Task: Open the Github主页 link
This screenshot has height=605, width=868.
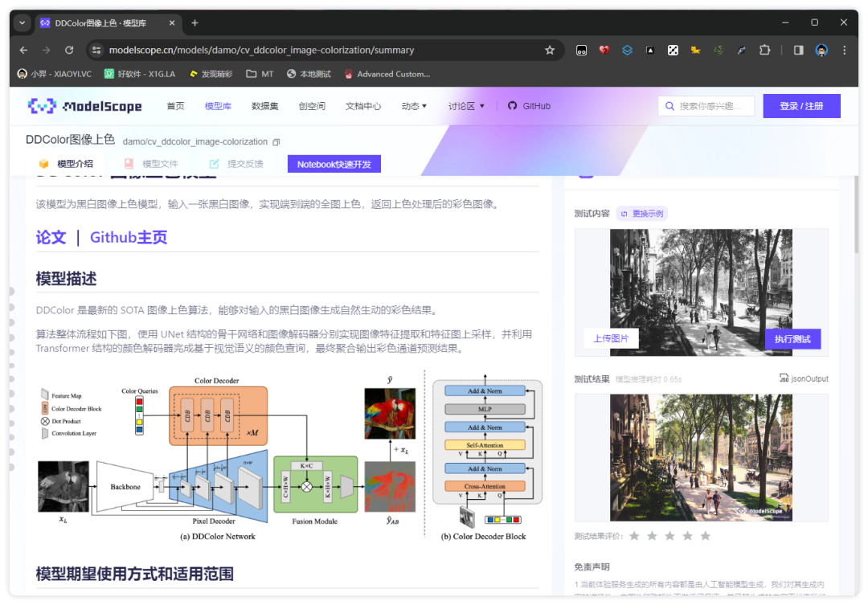Action: [x=129, y=237]
